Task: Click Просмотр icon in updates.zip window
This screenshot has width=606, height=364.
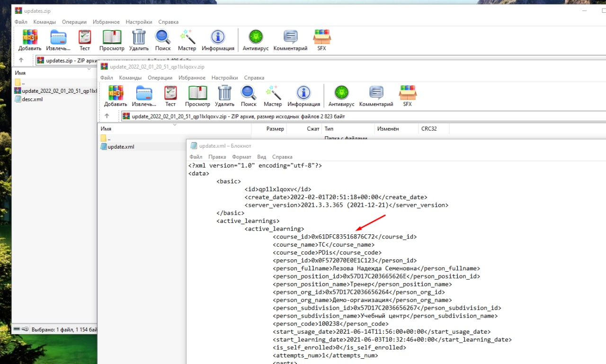Action: (112, 36)
